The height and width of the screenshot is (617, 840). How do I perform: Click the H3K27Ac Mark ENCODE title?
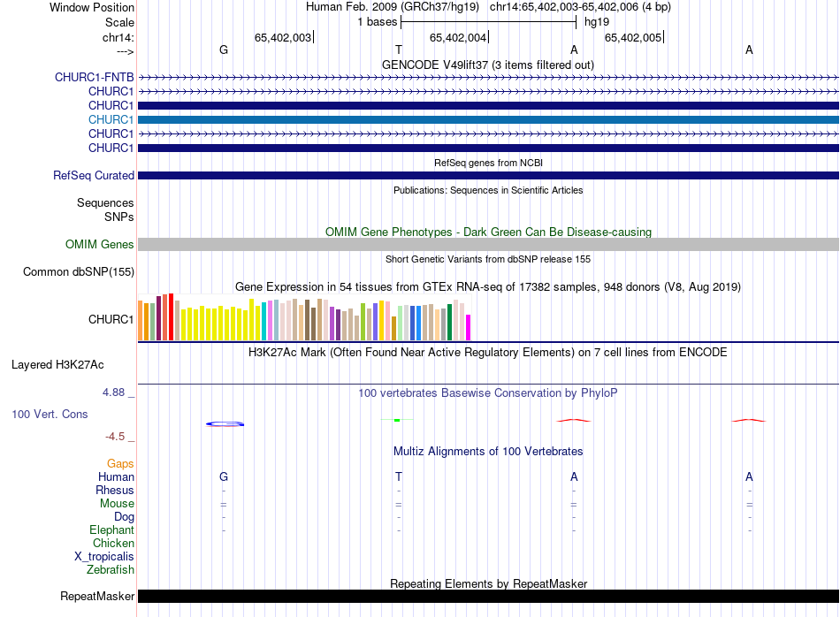click(488, 352)
